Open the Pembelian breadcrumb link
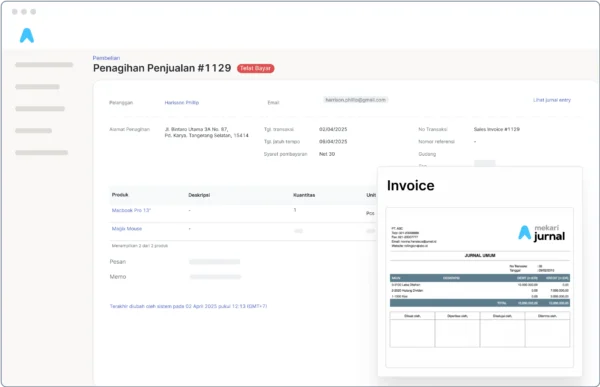The image size is (600, 387). [106, 58]
